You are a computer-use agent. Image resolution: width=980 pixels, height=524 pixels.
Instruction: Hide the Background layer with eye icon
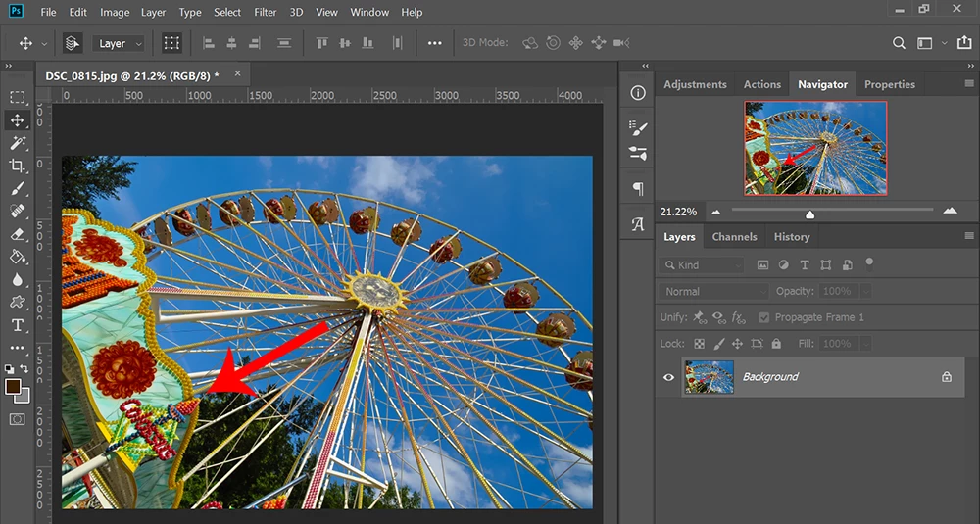click(668, 377)
